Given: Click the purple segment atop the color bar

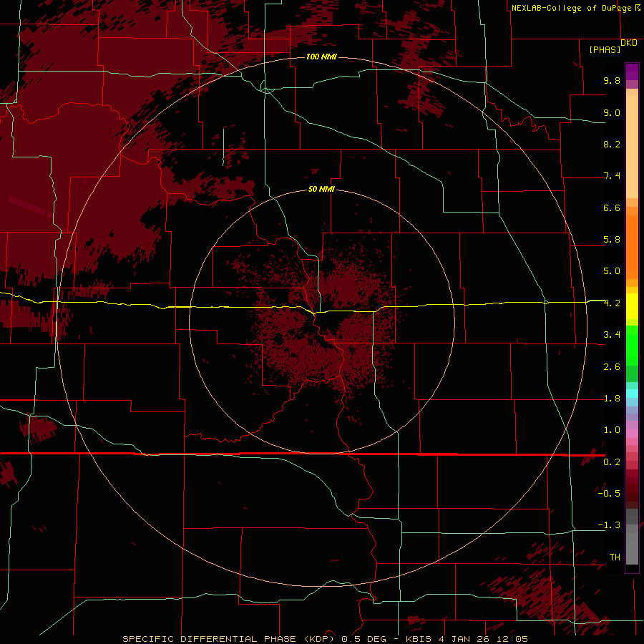Looking at the screenshot, I should click(632, 72).
